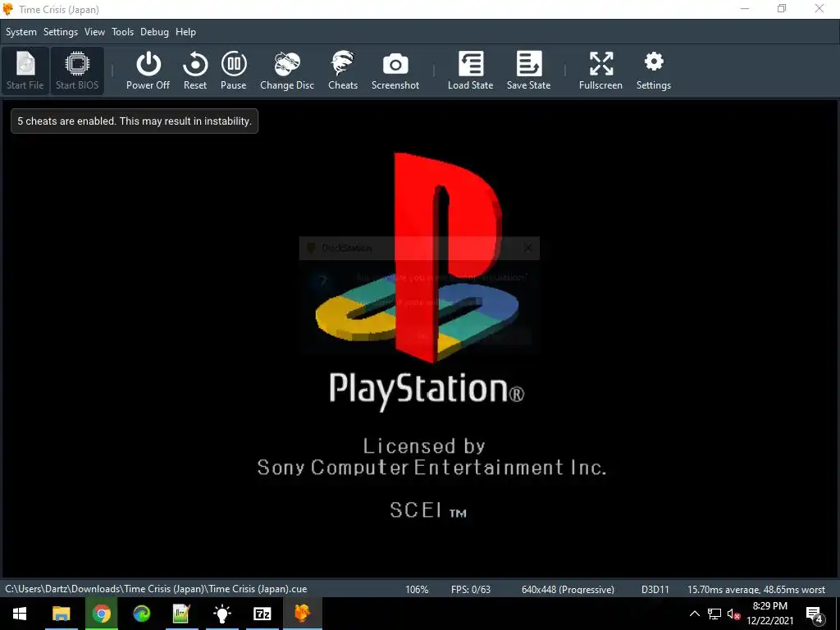Open the Help menu
This screenshot has height=630, width=840.
pos(186,32)
